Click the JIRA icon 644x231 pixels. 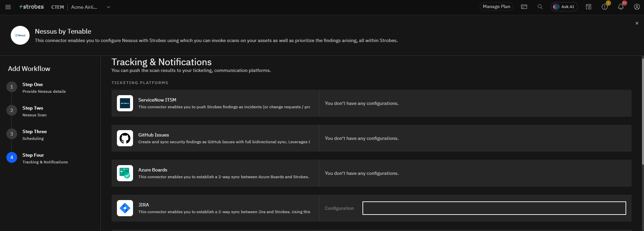pos(125,208)
